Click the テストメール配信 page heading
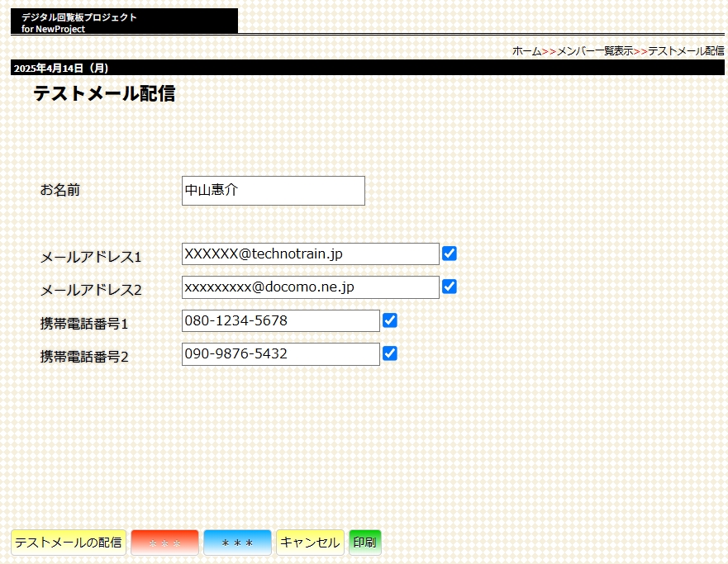Viewport: 728px width, 564px height. click(x=104, y=93)
